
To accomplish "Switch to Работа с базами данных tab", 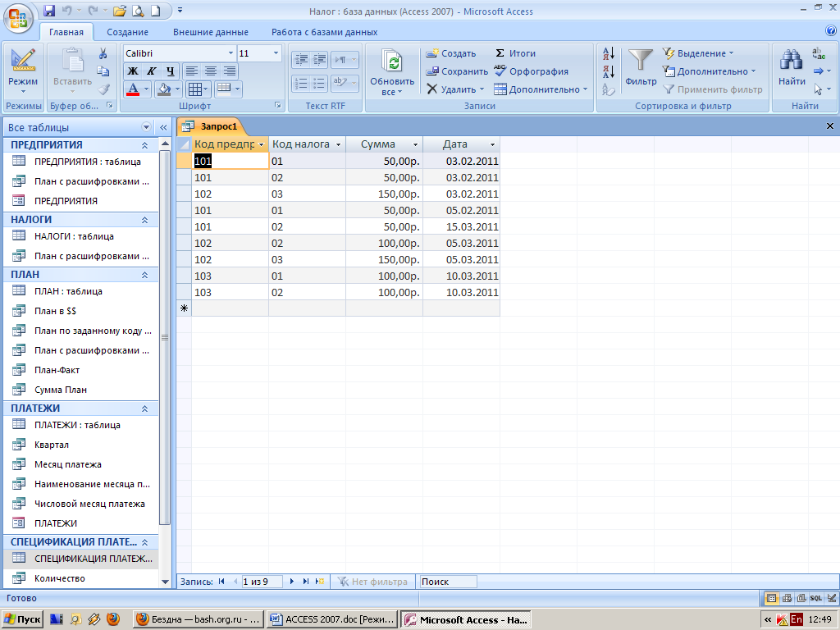I will coord(325,32).
